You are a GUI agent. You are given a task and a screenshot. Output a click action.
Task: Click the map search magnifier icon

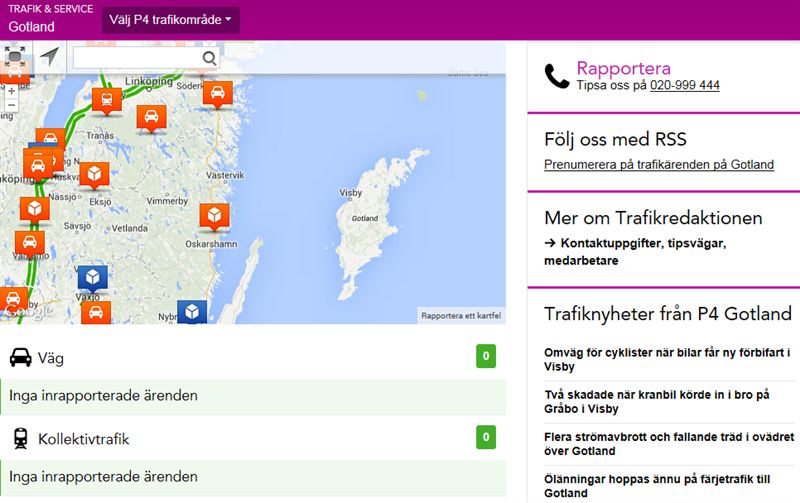coord(210,59)
